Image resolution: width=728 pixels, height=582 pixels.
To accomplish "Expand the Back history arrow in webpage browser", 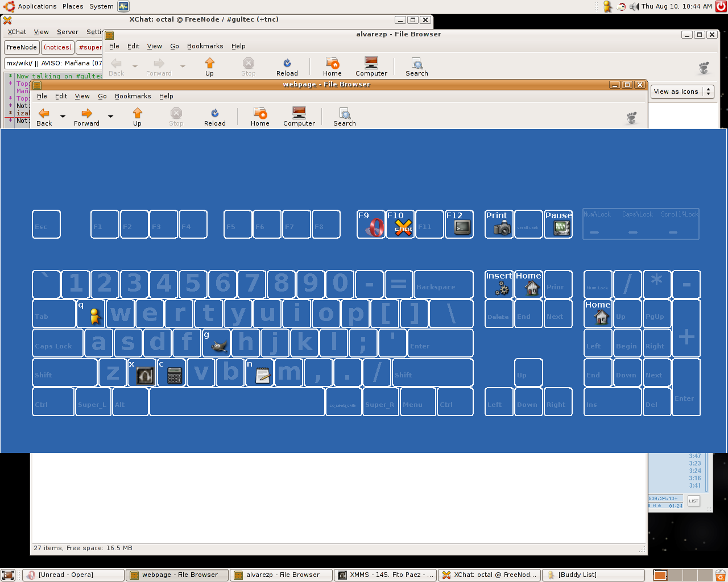I will pos(63,116).
